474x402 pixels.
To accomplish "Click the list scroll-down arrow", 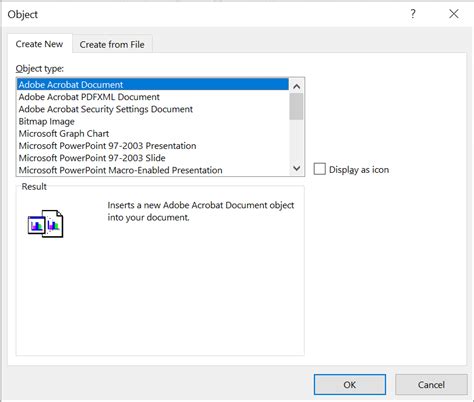I will pos(296,168).
